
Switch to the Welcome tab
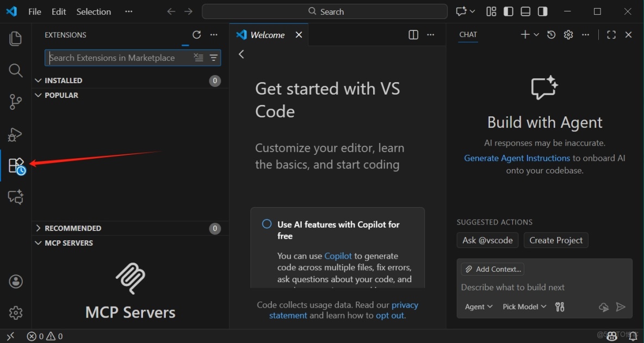tap(267, 34)
